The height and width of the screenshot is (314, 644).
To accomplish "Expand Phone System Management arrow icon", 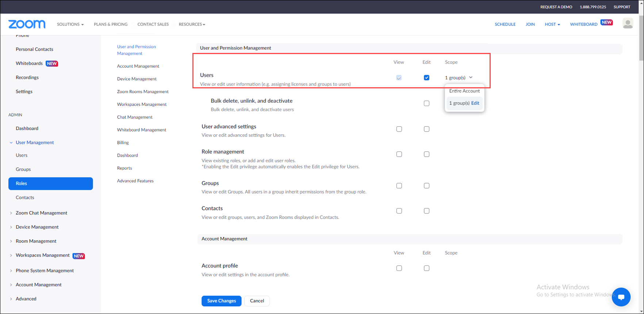I will [11, 271].
